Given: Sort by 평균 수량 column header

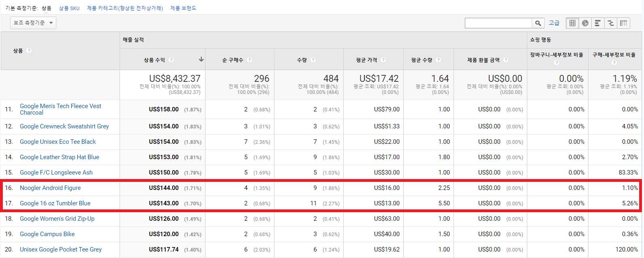Looking at the screenshot, I should 422,60.
